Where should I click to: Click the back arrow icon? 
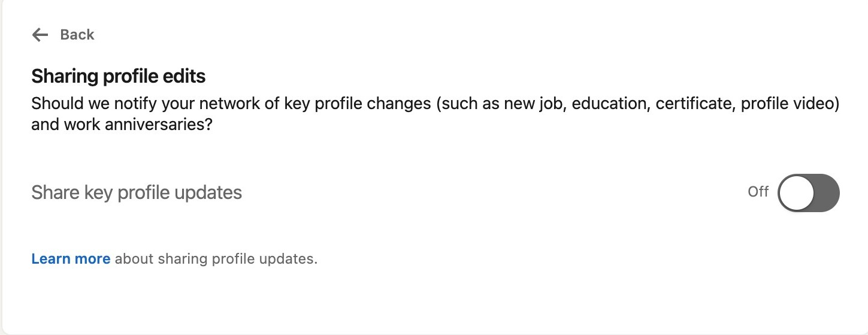[x=40, y=35]
